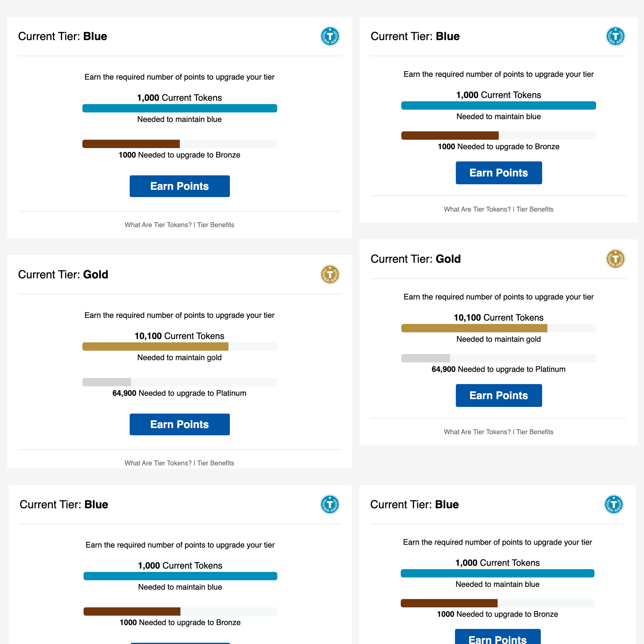Viewport: 644px width, 644px height.
Task: Open 'What Are Tier Tokens?' in the top-right card
Action: click(x=477, y=209)
